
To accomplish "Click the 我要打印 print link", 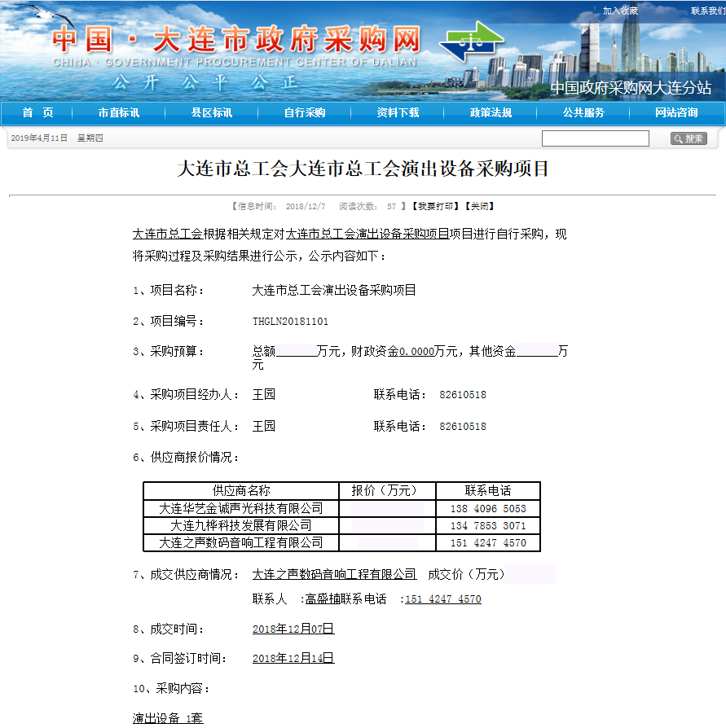I will pyautogui.click(x=435, y=206).
